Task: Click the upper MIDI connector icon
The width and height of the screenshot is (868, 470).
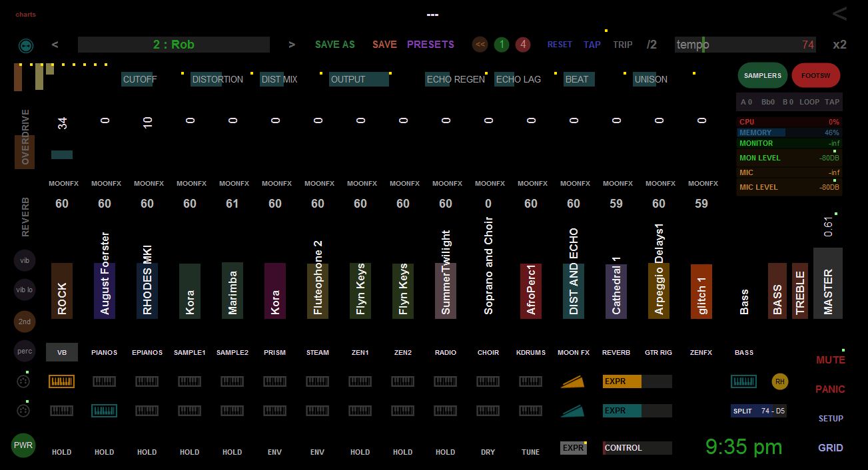Action: click(x=23, y=381)
